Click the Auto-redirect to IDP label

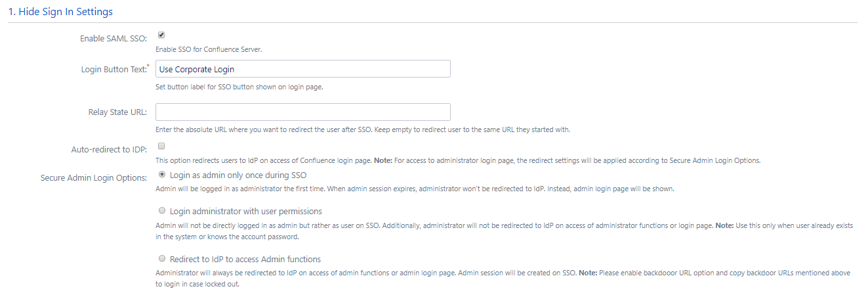(109, 150)
